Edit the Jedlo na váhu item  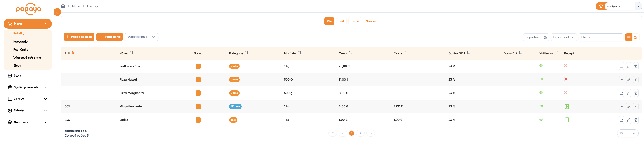coord(629,66)
